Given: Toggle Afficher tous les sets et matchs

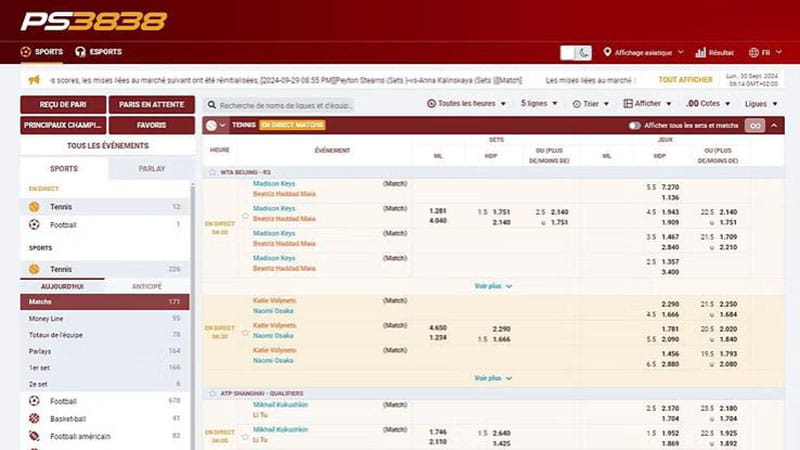Looking at the screenshot, I should click(635, 126).
